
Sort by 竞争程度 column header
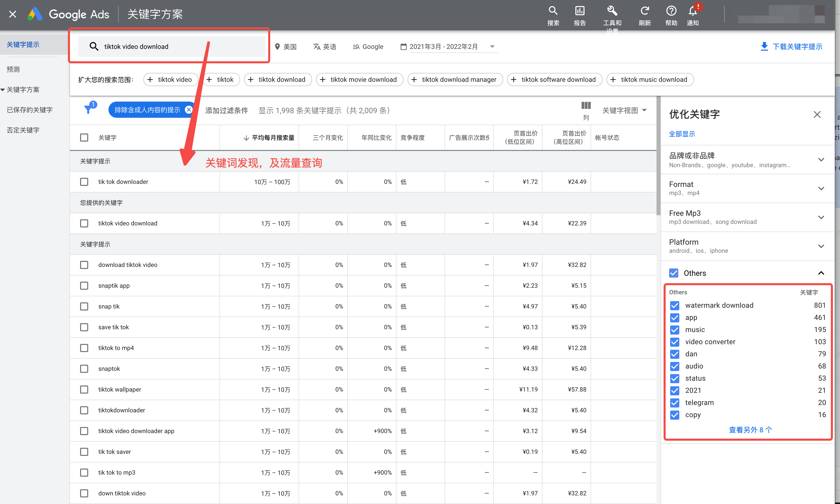click(x=413, y=138)
